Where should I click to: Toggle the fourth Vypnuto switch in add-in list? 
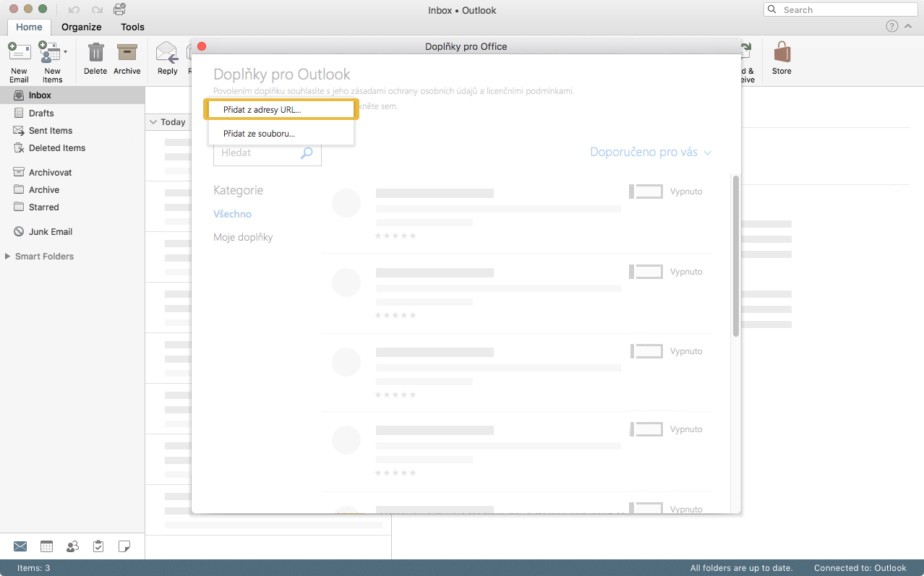pyautogui.click(x=646, y=429)
